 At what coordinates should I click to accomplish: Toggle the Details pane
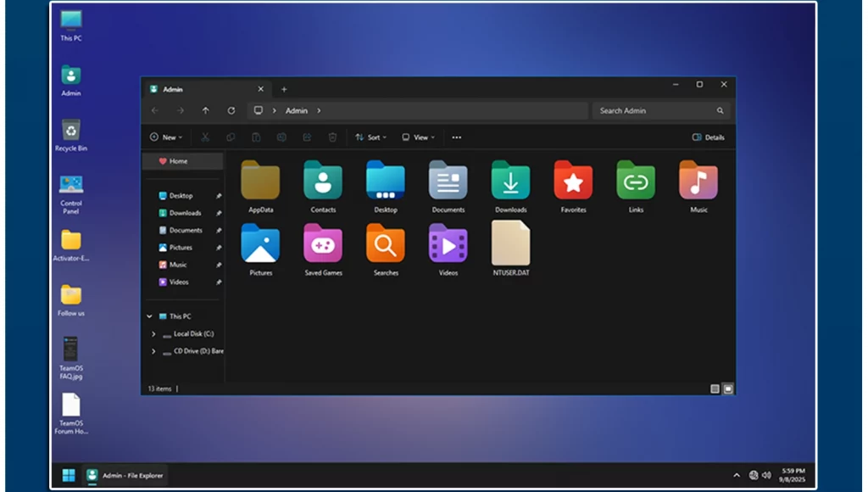tap(709, 137)
